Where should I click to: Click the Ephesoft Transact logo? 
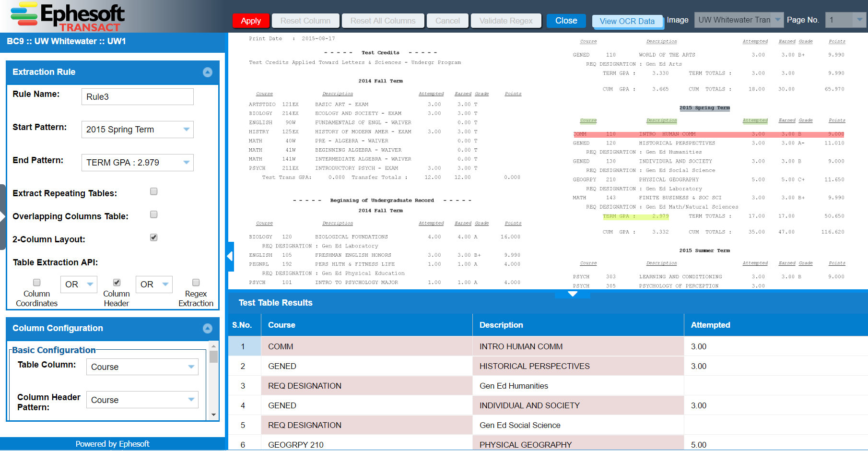point(67,17)
